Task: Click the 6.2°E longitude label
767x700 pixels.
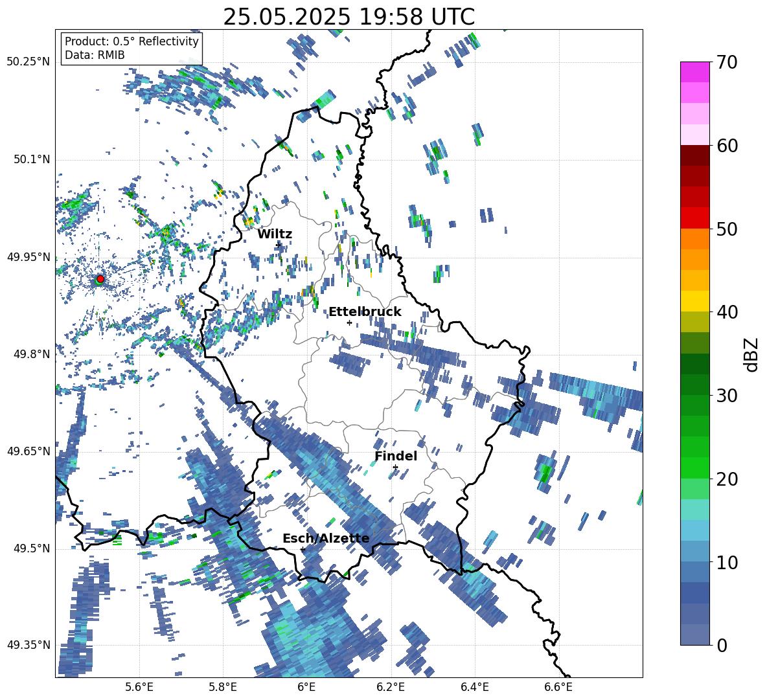Action: point(391,687)
